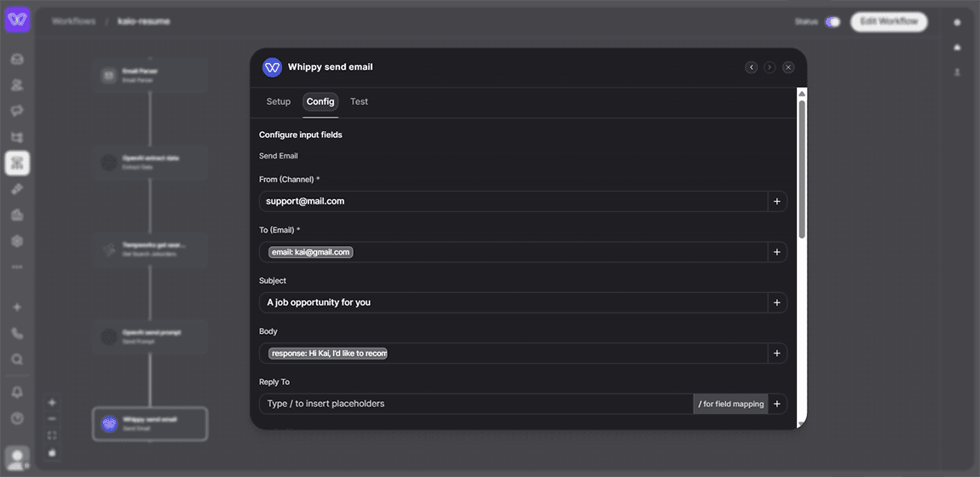Click plus button beside To (Email) field
Viewport: 980px width, 477px height.
(x=777, y=252)
